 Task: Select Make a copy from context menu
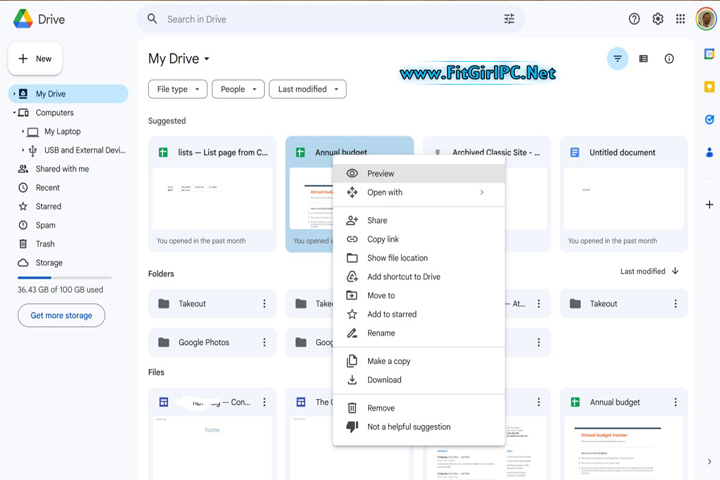coord(388,361)
